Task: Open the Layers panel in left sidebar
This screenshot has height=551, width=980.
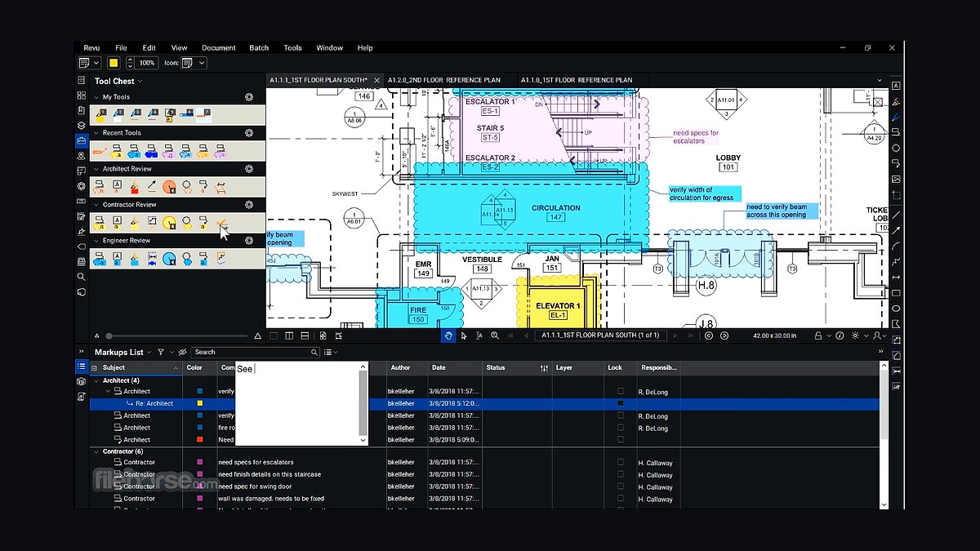Action: [x=81, y=126]
